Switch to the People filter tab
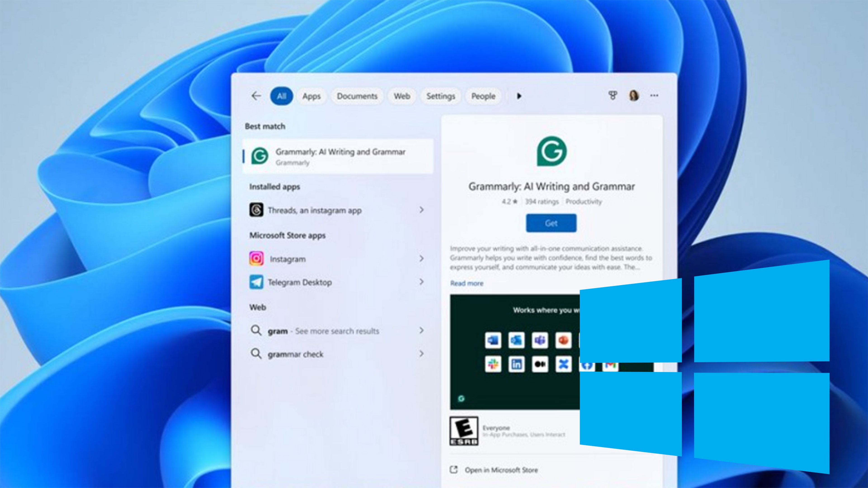The height and width of the screenshot is (488, 868). click(x=483, y=96)
